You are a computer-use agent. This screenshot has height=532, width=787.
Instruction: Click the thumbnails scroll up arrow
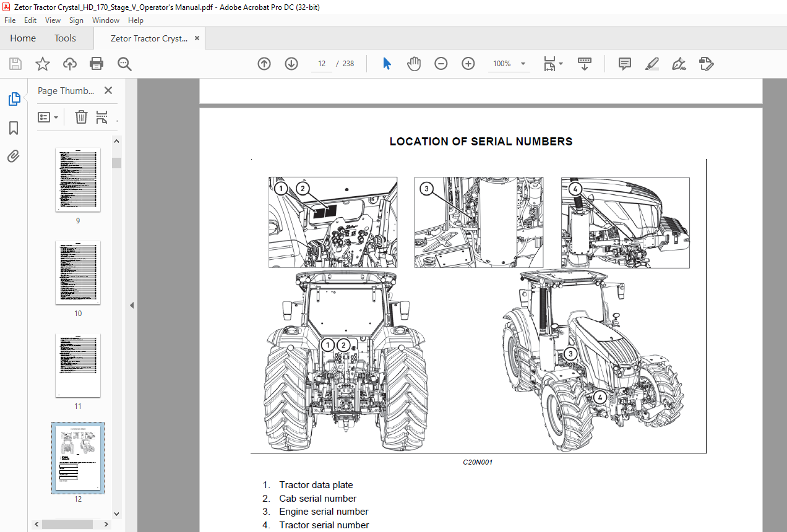pyautogui.click(x=116, y=141)
